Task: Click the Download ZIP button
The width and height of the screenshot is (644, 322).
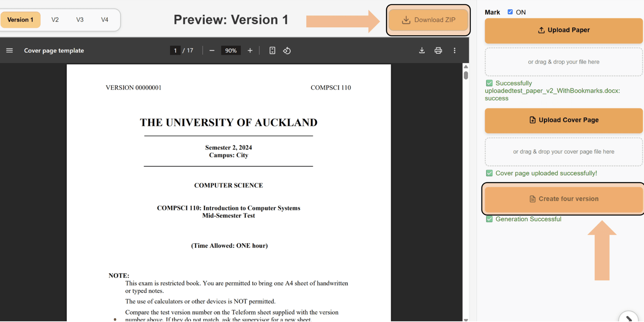Action: 428,20
